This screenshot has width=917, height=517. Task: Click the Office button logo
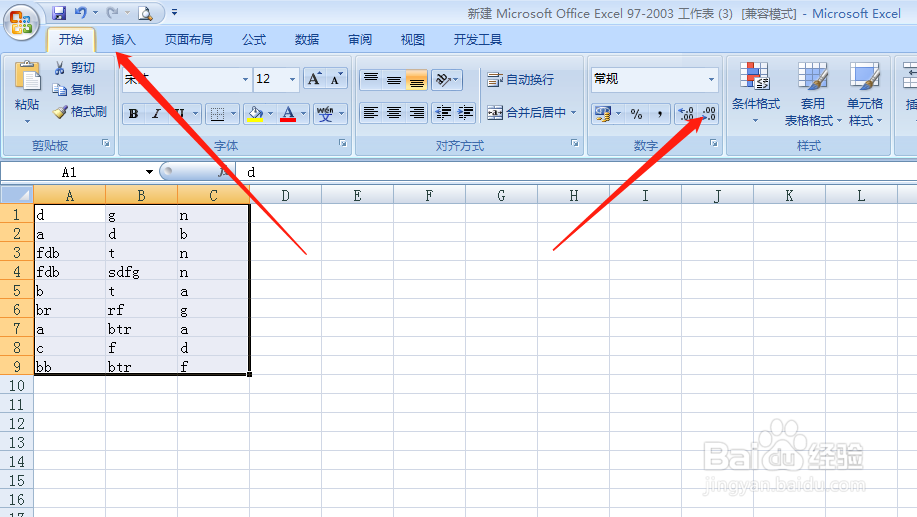(21, 22)
